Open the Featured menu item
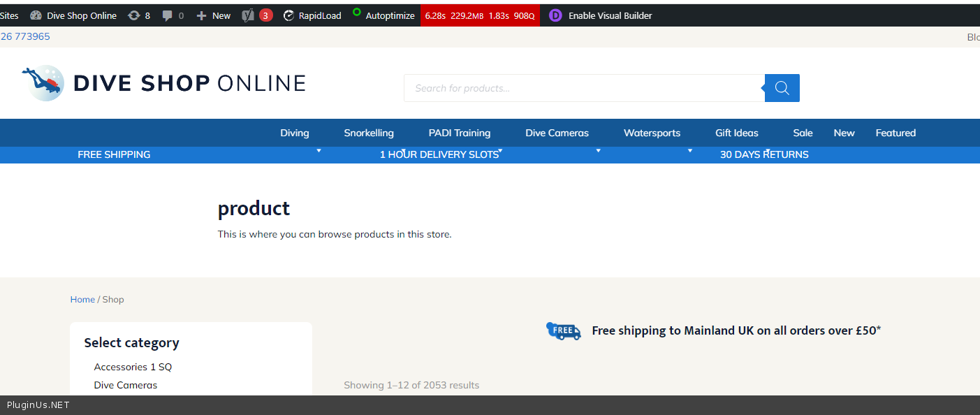Screen dimensions: 980x415 tap(895, 133)
